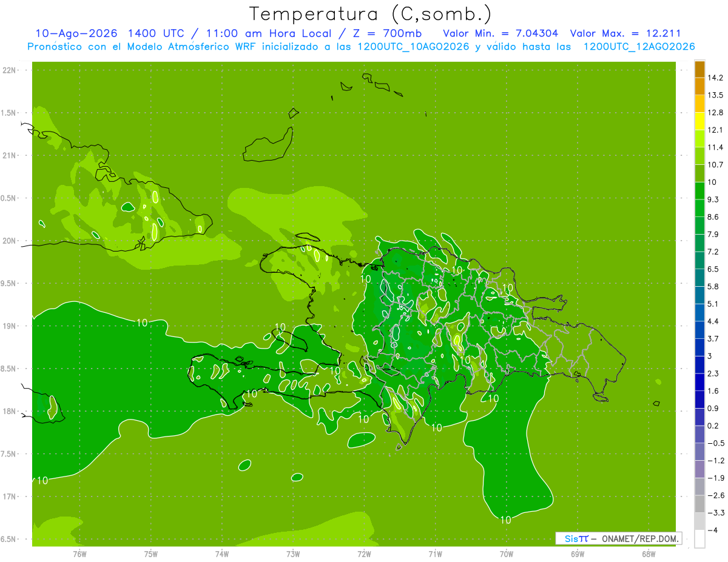Click the '68W' longitude label
Image resolution: width=728 pixels, height=562 pixels.
648,554
